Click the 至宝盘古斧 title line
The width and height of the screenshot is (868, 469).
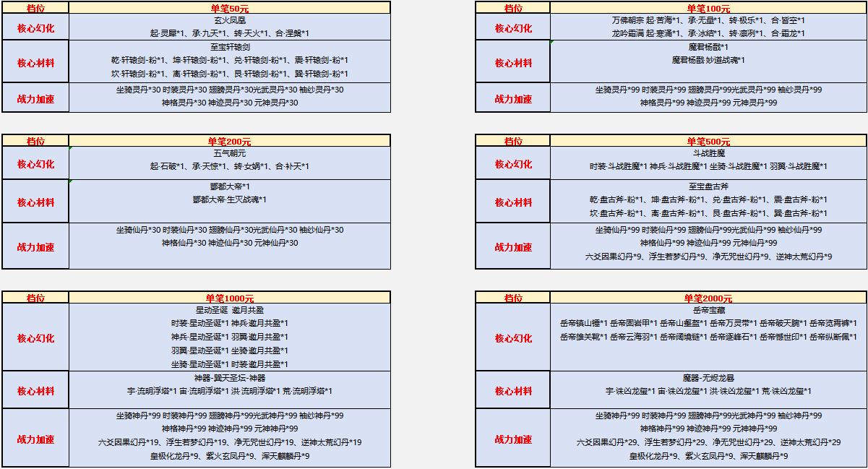[x=708, y=186]
